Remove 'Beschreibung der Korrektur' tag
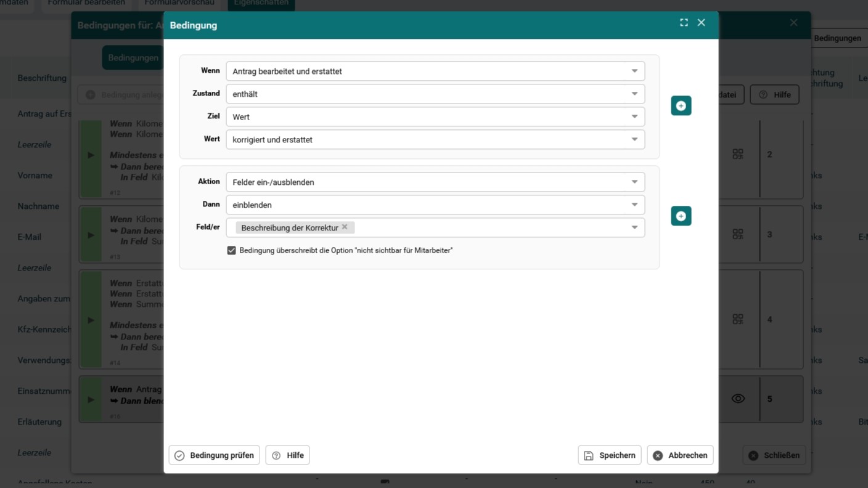The image size is (868, 488). pos(345,227)
